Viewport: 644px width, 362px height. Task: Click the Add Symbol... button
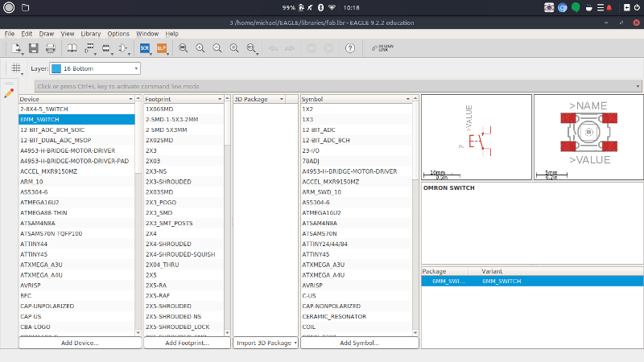[x=359, y=343]
